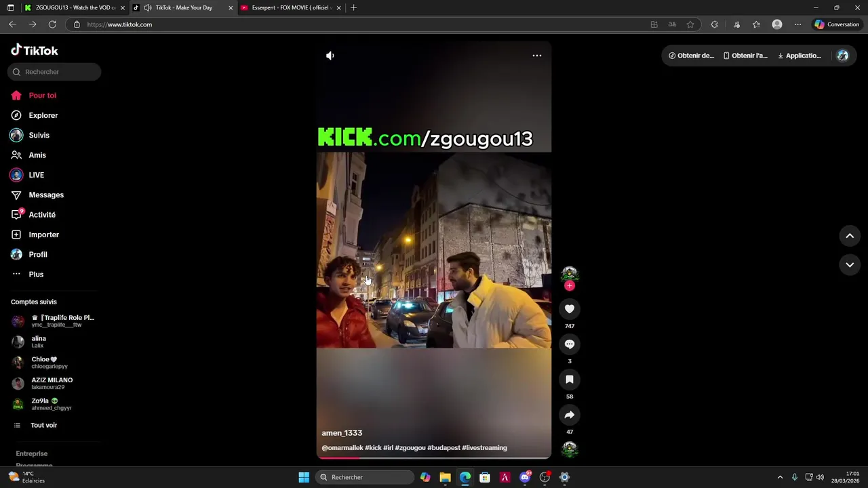
Task: Open the creator's avatar beside the video
Action: pos(570,273)
